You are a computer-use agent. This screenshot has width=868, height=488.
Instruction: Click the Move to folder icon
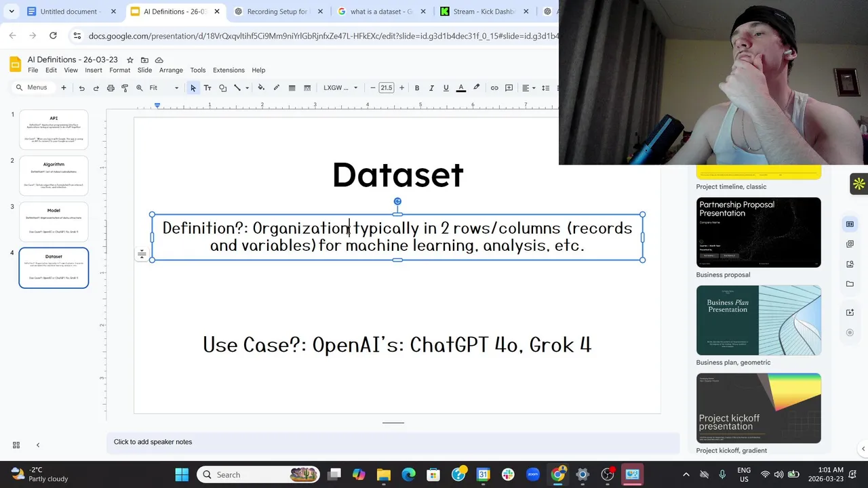coord(144,60)
